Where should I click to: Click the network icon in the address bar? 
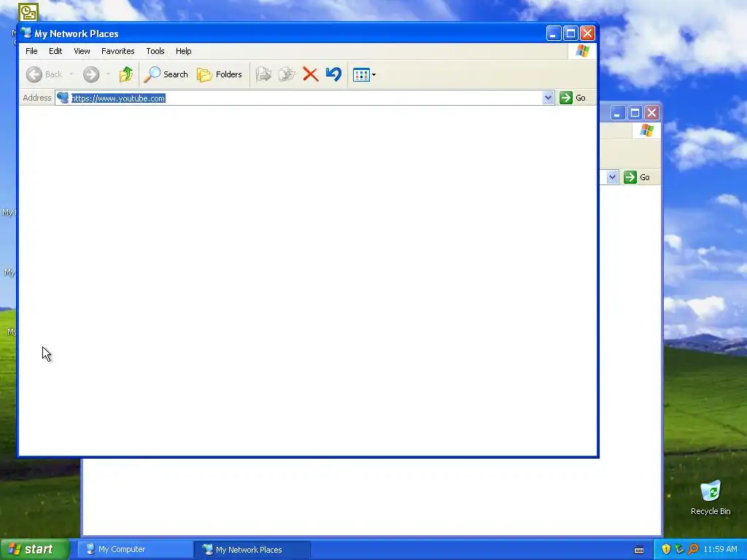pos(63,98)
